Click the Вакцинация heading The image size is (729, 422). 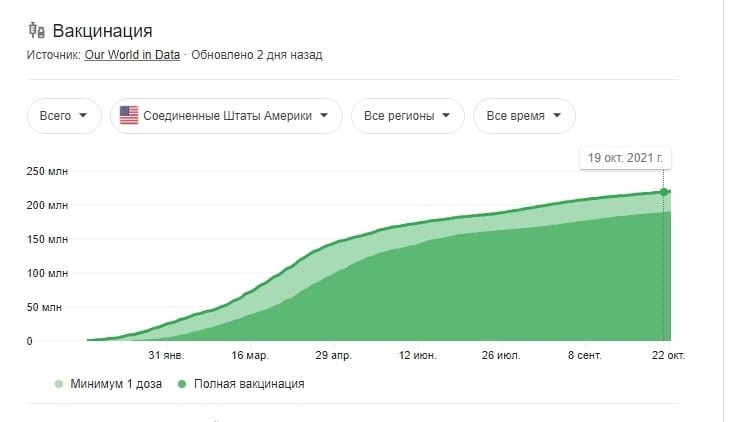click(x=102, y=31)
